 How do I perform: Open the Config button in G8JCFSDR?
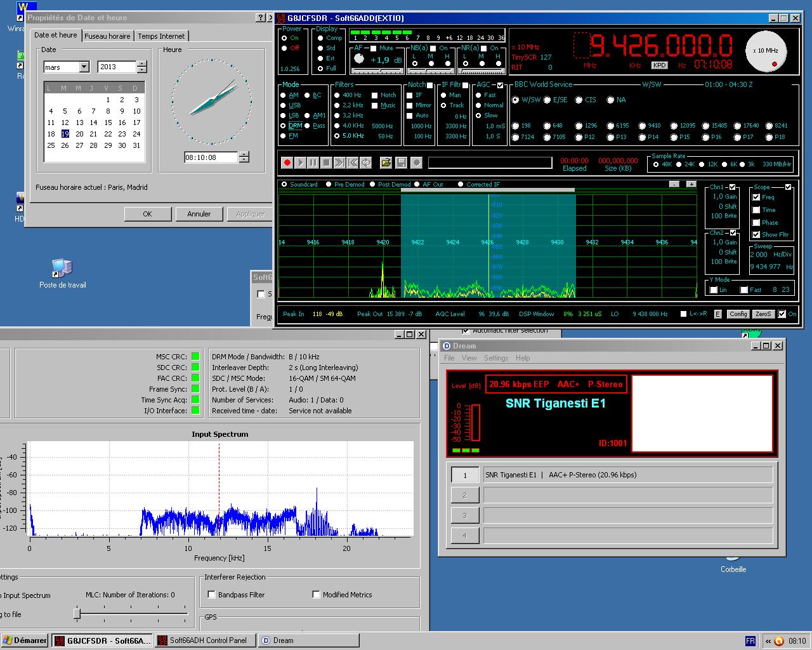click(x=738, y=314)
